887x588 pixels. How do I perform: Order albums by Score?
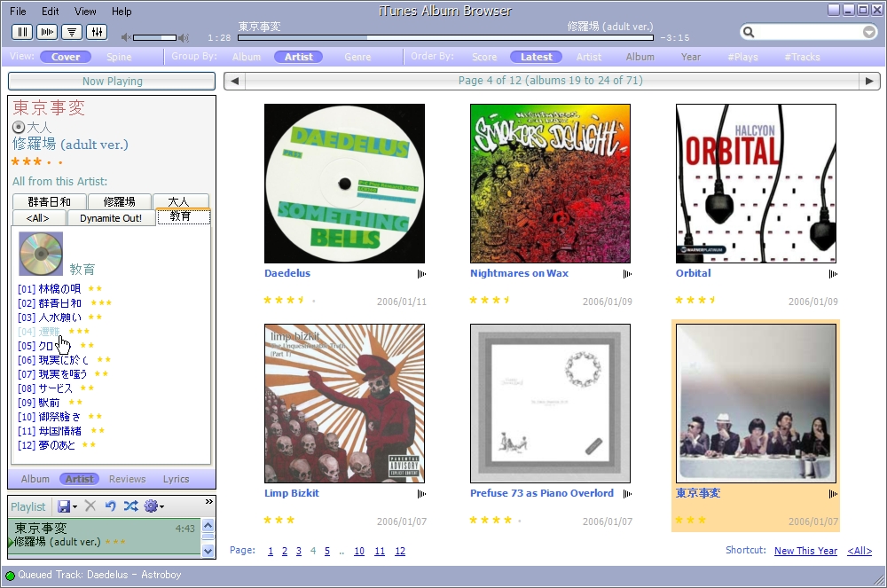coord(484,57)
